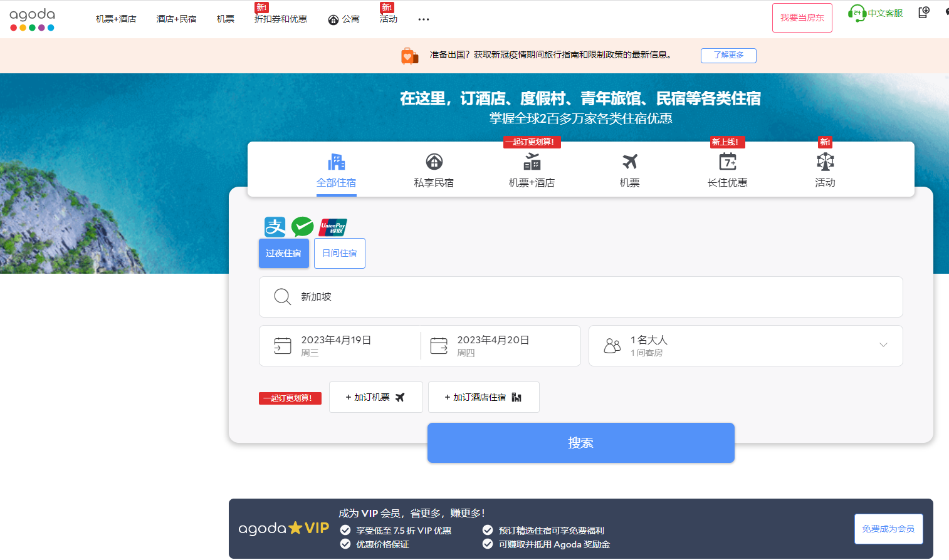
Task: Switch to 日间住宿 day-use option
Action: tap(339, 254)
